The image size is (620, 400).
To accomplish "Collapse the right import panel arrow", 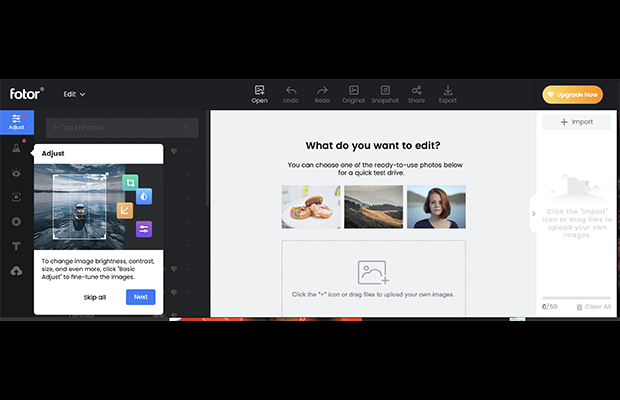I will point(533,213).
